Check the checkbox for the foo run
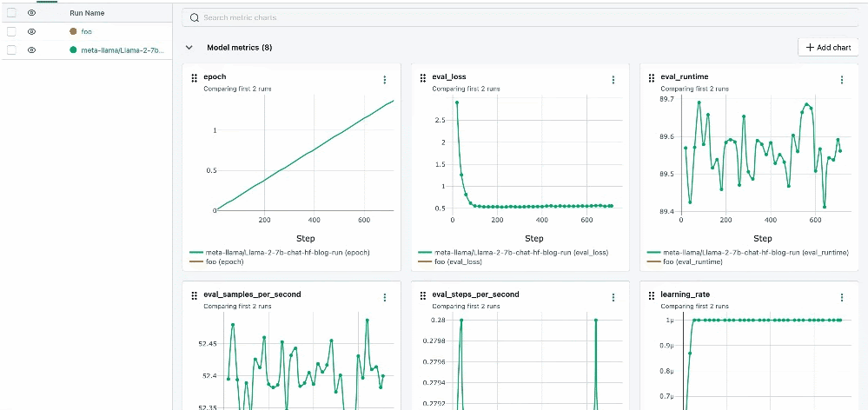This screenshot has width=868, height=410. 11,31
